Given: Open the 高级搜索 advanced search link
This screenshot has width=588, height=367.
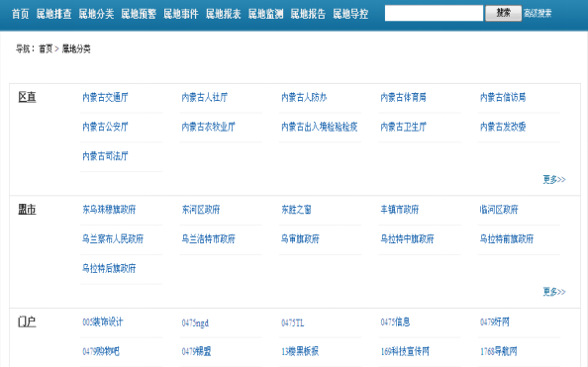Looking at the screenshot, I should [538, 14].
